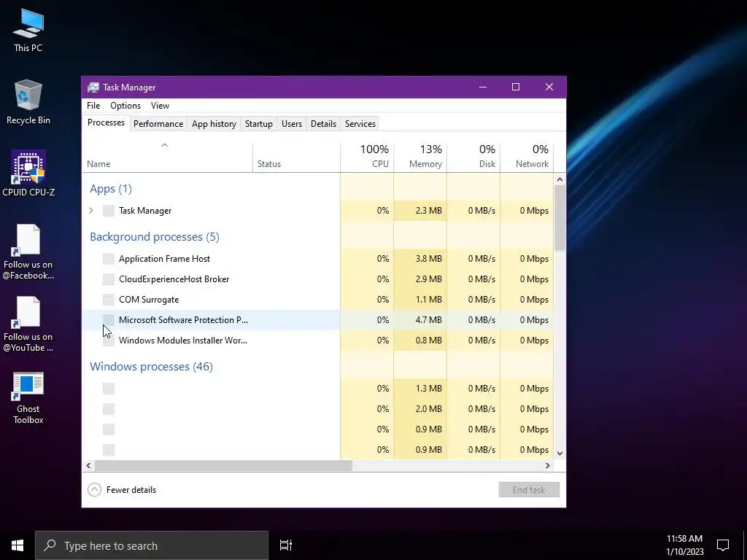Click the Windows processes (46) heading
747x560 pixels.
(x=151, y=366)
